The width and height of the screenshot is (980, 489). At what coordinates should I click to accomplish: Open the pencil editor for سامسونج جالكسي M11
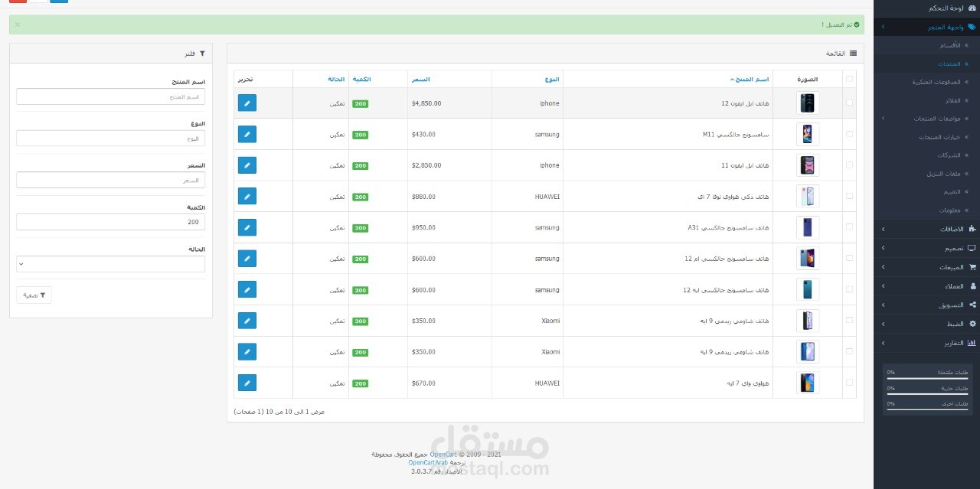[247, 134]
